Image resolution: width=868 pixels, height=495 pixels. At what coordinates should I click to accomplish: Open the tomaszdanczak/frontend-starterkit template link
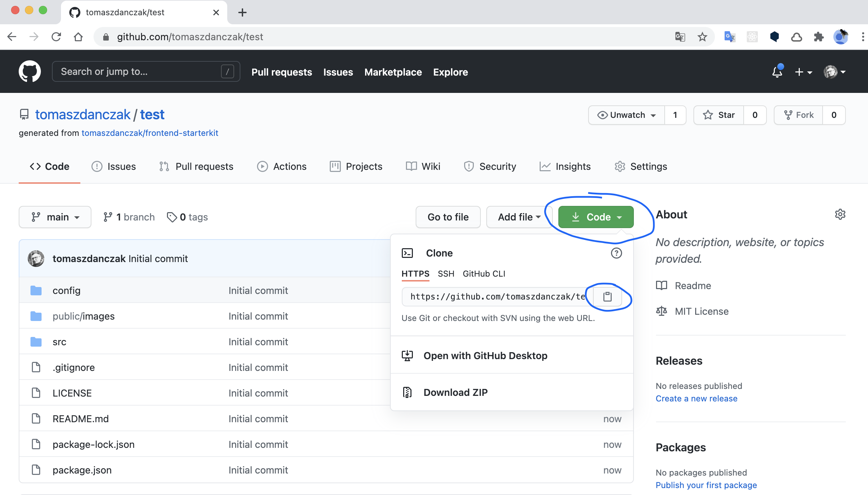(150, 133)
